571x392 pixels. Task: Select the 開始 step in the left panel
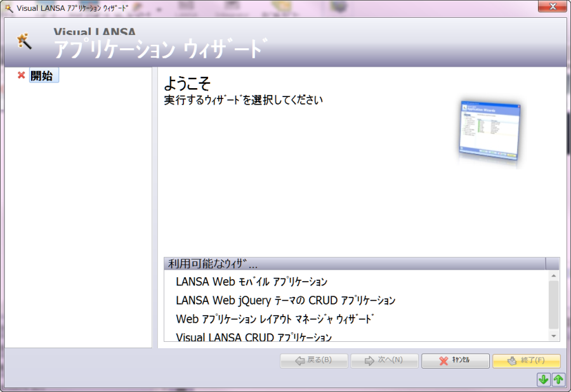(x=43, y=75)
